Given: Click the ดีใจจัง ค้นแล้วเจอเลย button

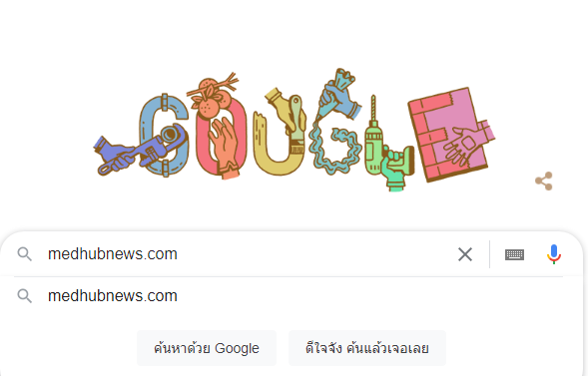Looking at the screenshot, I should pyautogui.click(x=367, y=348).
